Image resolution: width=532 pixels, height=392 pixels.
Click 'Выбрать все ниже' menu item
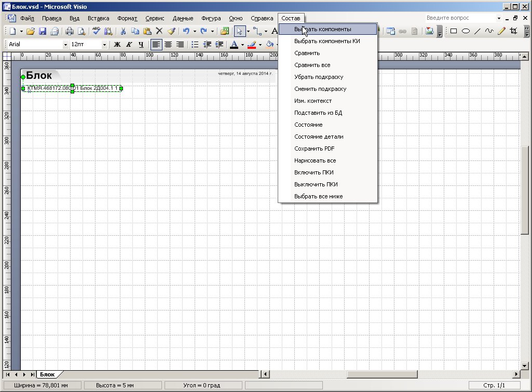(328, 196)
